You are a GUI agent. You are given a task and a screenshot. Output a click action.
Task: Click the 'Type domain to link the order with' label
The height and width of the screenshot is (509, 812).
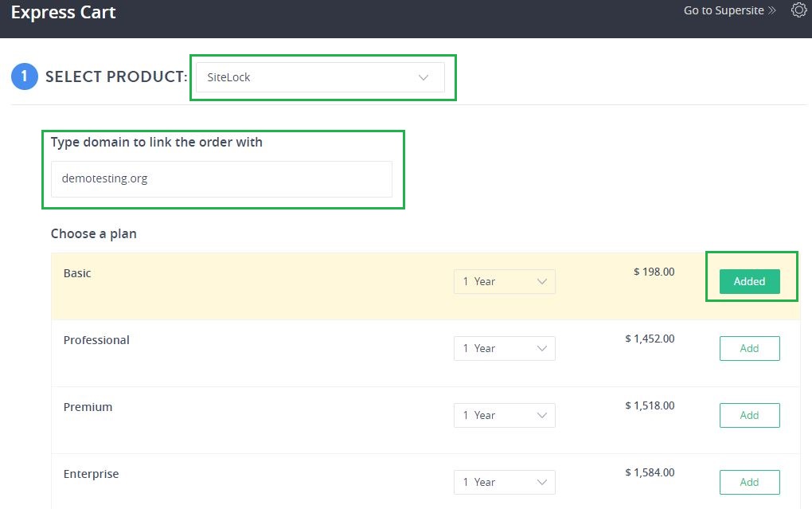pos(156,142)
